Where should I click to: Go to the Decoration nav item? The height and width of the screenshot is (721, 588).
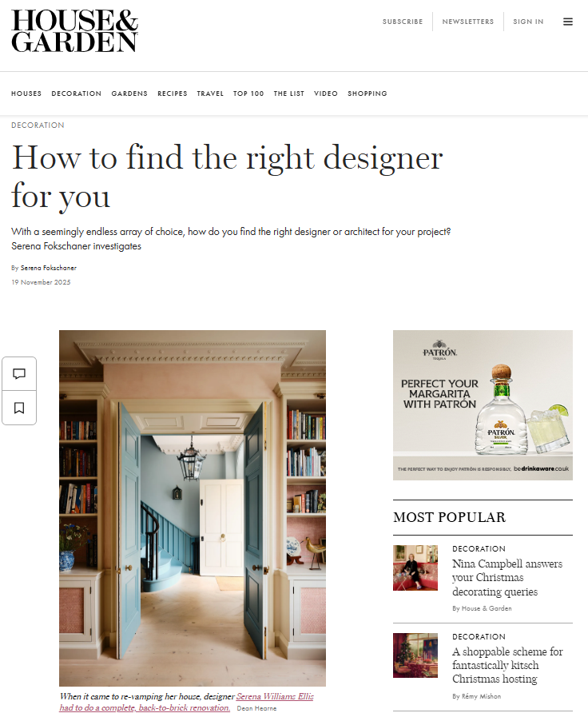pos(77,94)
